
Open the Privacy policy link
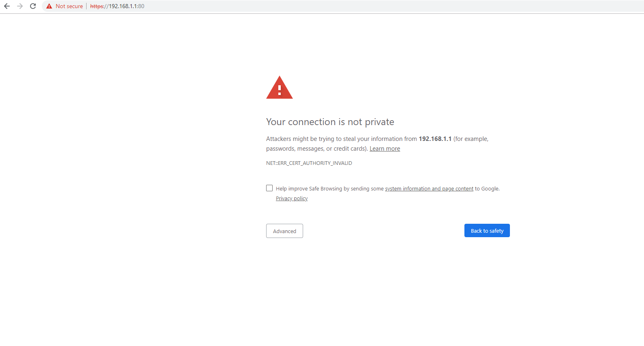292,199
